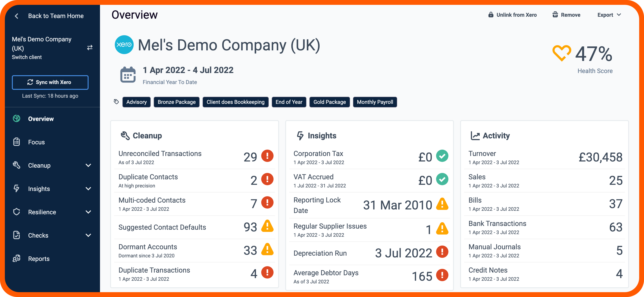Click Unlink from Xero
The width and height of the screenshot is (644, 297).
513,15
